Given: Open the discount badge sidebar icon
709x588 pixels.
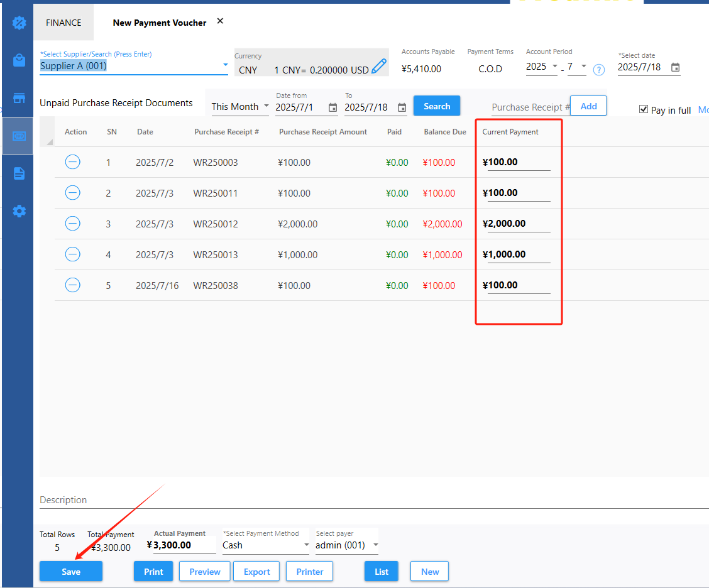Looking at the screenshot, I should pos(19,23).
